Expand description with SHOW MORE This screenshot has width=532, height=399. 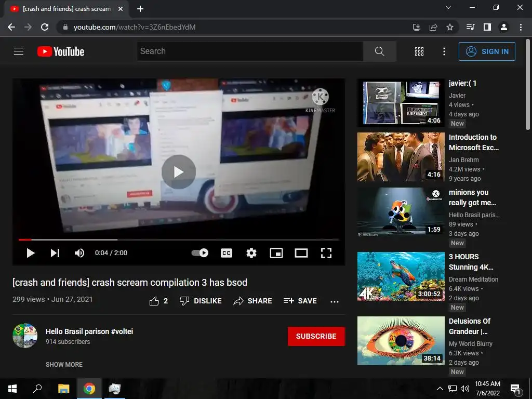pyautogui.click(x=64, y=364)
